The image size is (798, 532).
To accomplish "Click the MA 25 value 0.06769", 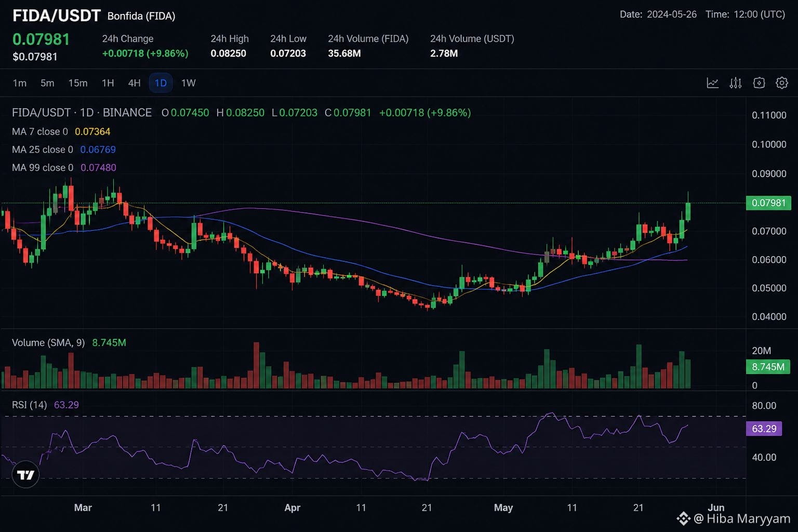I will click(98, 150).
